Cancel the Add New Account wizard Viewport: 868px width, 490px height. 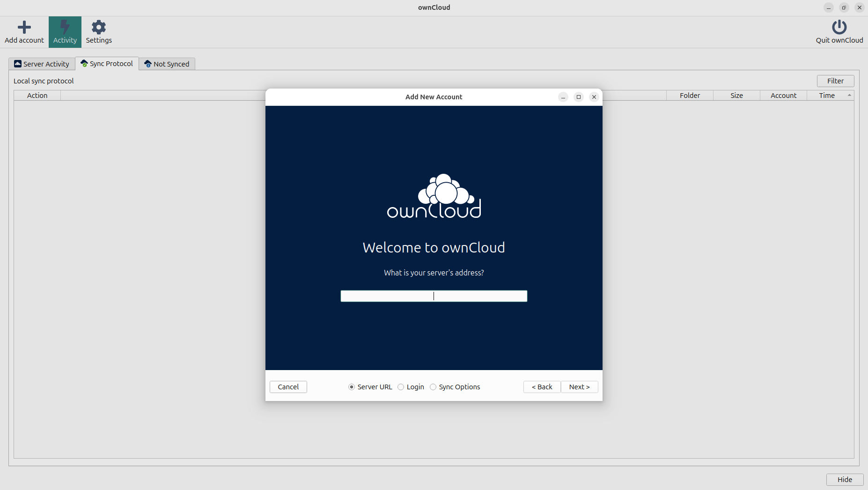(288, 387)
